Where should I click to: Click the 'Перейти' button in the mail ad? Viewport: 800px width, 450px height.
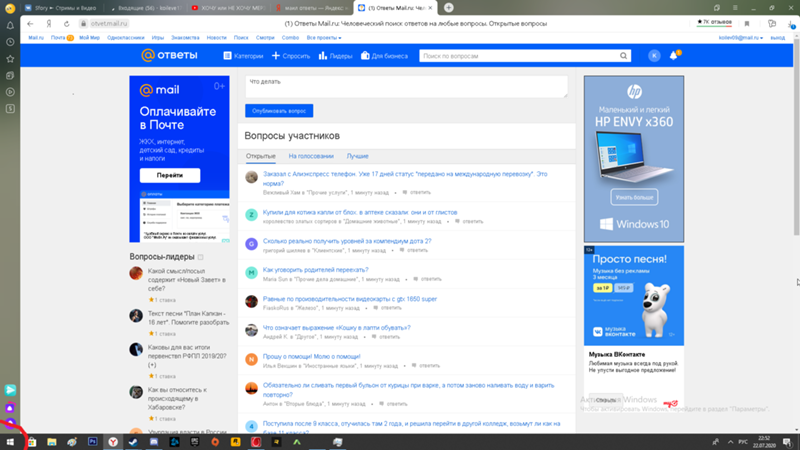click(170, 175)
